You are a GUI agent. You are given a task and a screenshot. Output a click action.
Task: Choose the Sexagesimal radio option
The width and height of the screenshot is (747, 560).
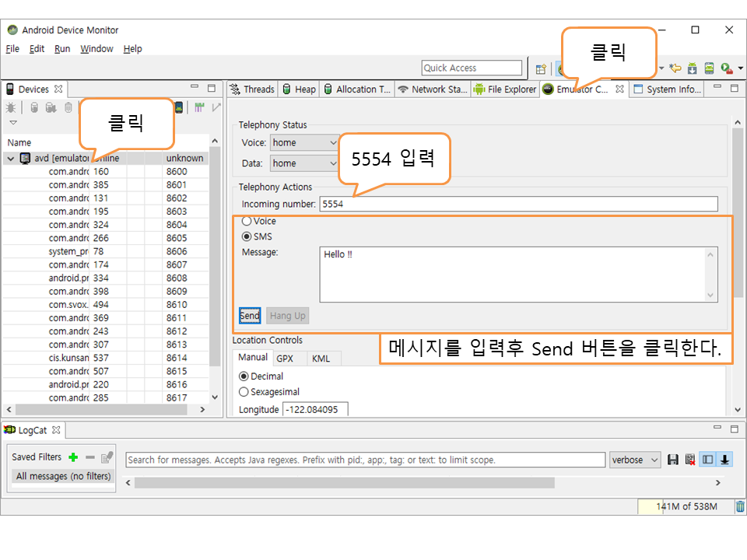[x=244, y=392]
